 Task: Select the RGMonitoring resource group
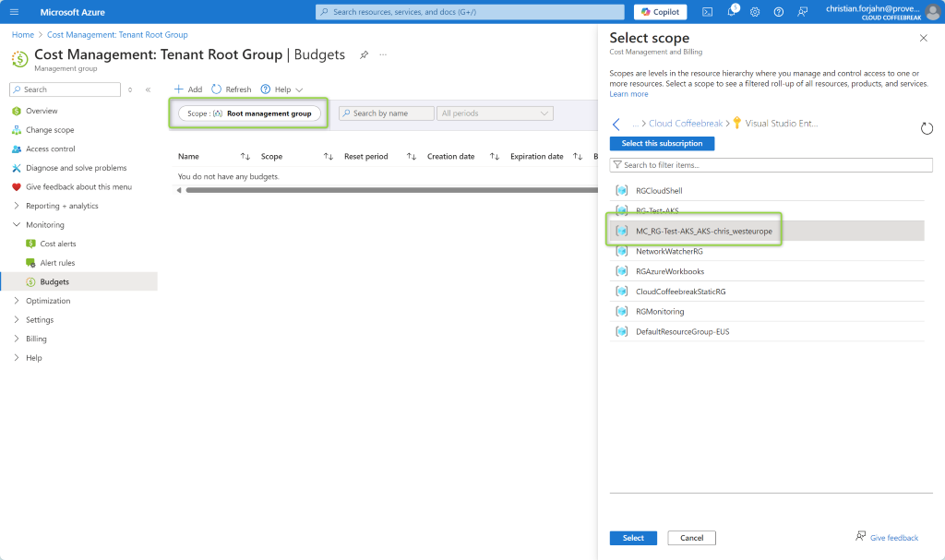(x=767, y=312)
